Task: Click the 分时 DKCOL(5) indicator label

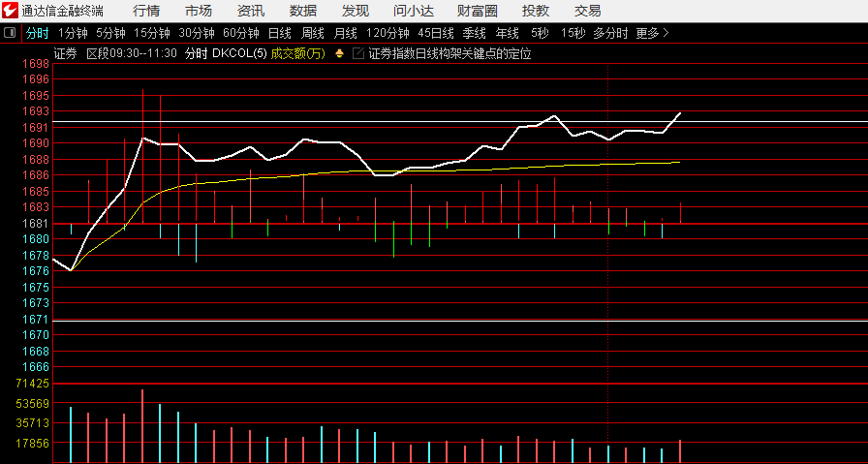Action: tap(226, 53)
